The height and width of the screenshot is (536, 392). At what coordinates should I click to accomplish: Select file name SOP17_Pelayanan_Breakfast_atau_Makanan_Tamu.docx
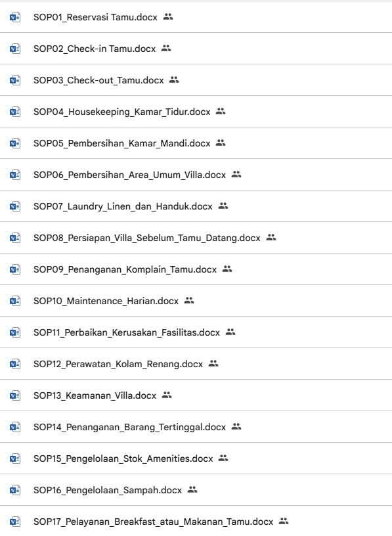(154, 522)
